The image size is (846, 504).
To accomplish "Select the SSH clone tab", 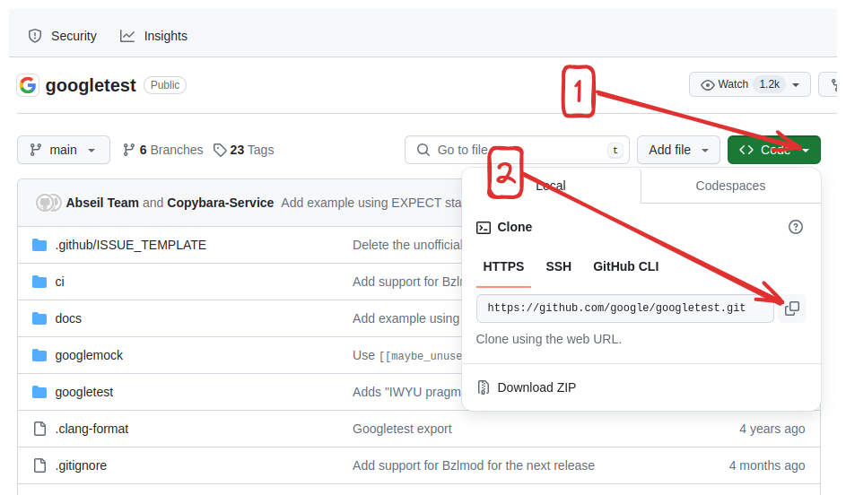I will 558,266.
